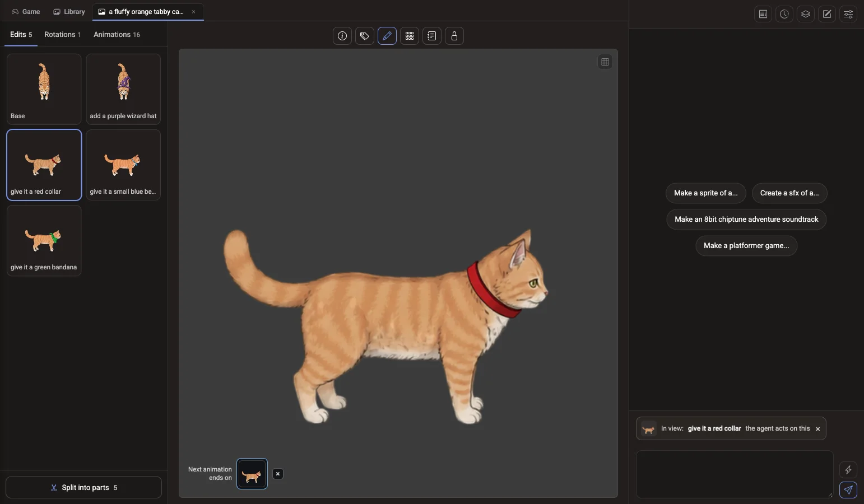Open the sliders settings icon
864x504 pixels.
(x=848, y=14)
